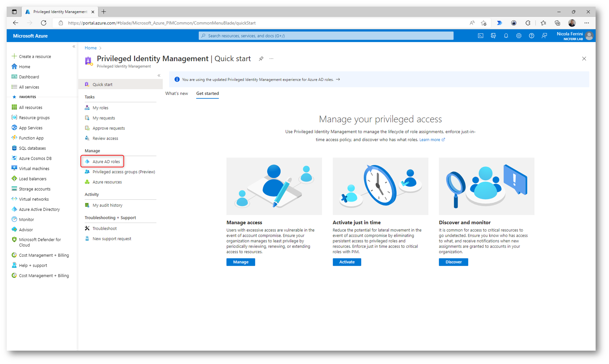Open the updated PIM experience info banner
The image size is (609, 364).
coord(379,80)
